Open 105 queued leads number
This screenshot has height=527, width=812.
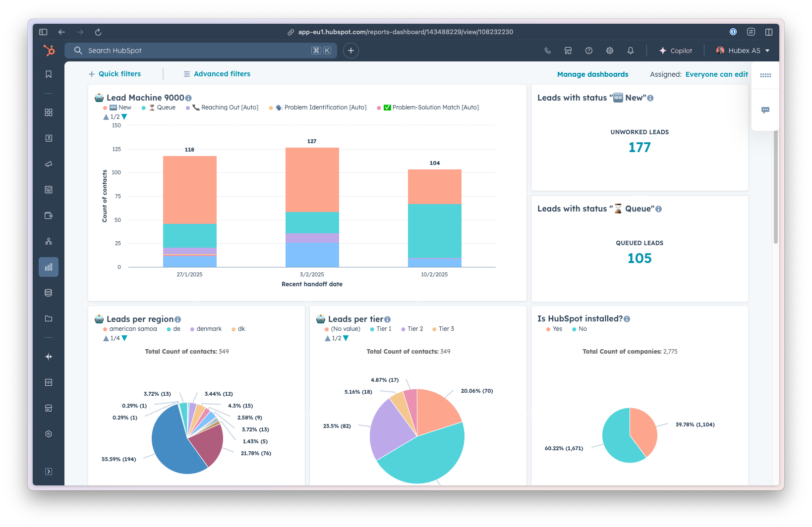tap(639, 259)
